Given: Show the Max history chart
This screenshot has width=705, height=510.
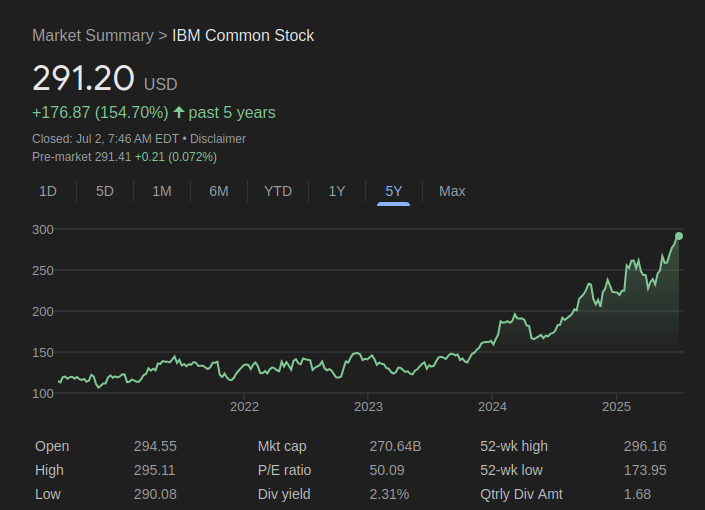Looking at the screenshot, I should tap(452, 191).
